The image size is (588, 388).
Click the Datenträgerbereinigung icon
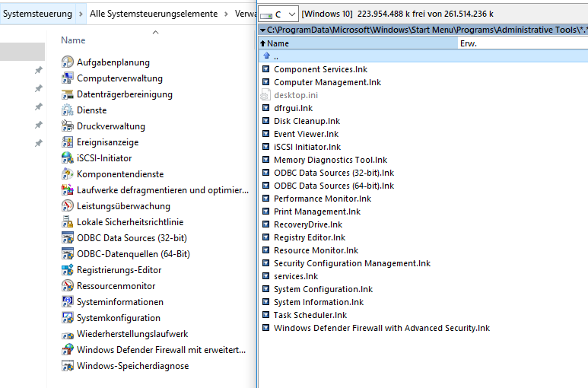coord(68,94)
